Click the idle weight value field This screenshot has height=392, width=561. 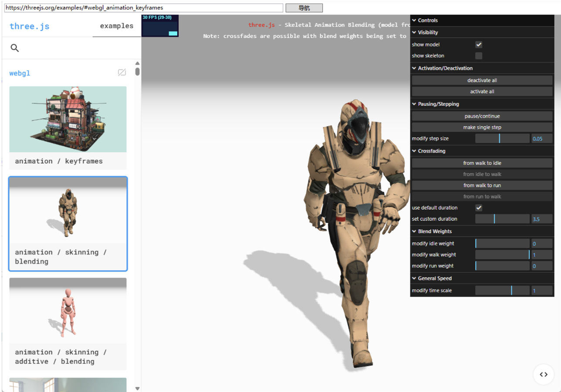542,244
